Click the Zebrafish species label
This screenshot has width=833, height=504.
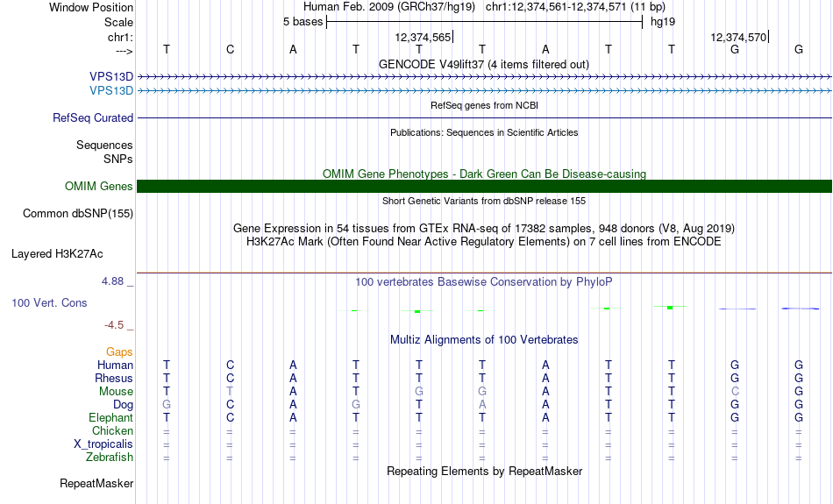click(110, 457)
